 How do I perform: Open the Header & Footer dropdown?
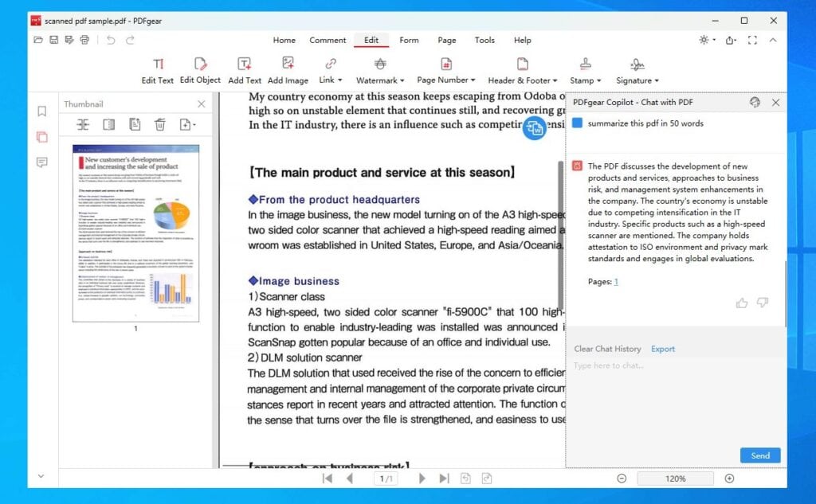tap(523, 71)
